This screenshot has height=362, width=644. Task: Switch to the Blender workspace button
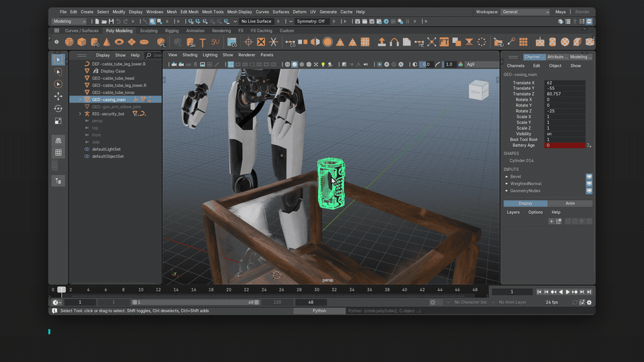click(x=582, y=12)
